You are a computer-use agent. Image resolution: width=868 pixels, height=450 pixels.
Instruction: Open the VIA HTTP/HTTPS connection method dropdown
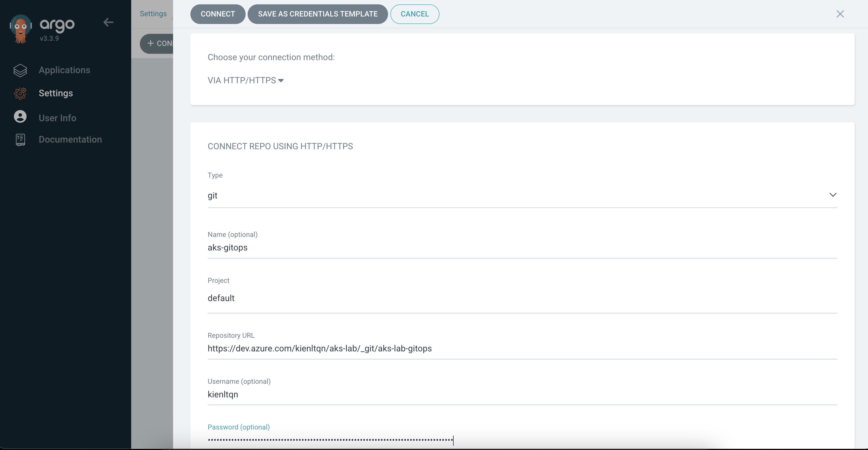point(245,80)
